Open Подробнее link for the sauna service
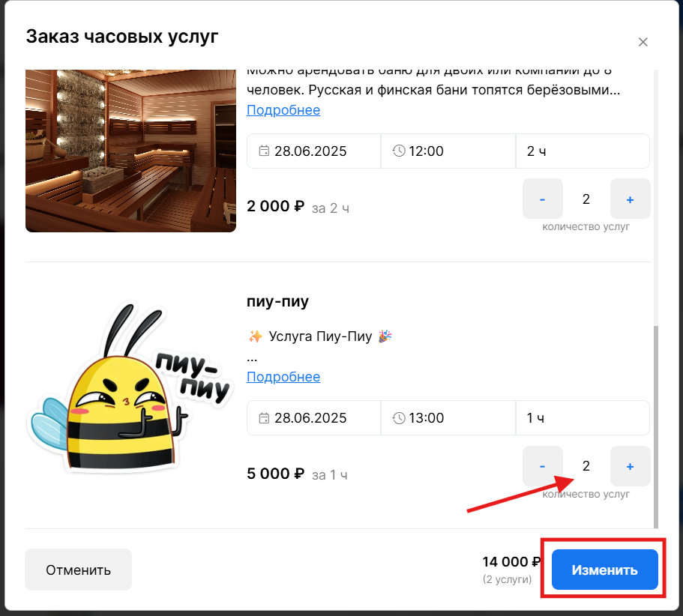Image resolution: width=683 pixels, height=616 pixels. click(283, 110)
